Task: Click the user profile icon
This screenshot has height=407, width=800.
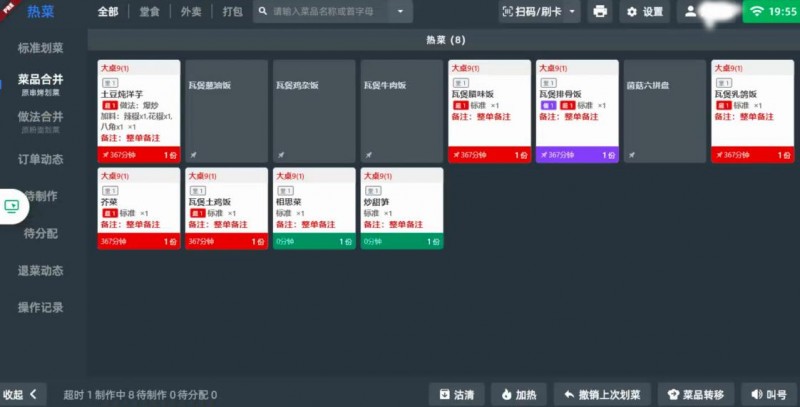Action: (x=690, y=12)
